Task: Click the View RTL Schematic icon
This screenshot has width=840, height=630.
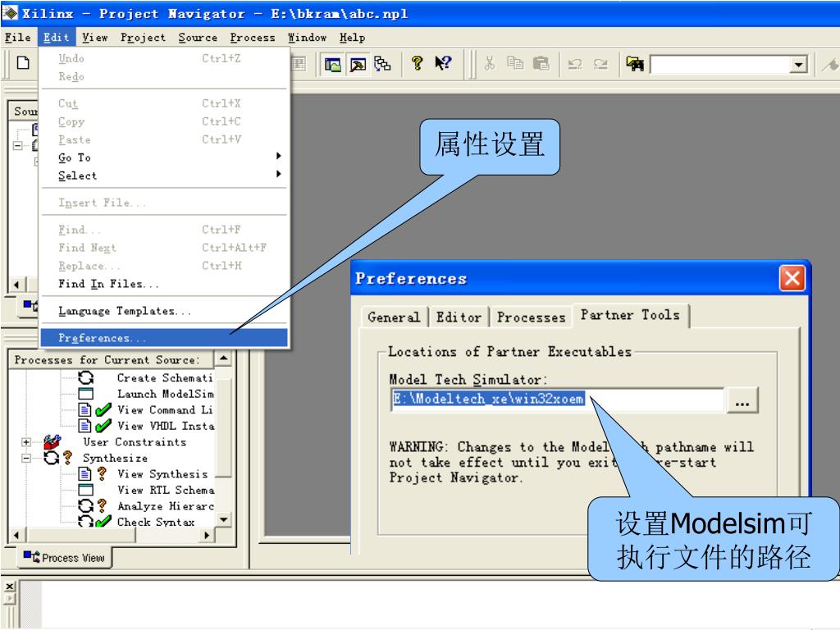Action: (85, 490)
